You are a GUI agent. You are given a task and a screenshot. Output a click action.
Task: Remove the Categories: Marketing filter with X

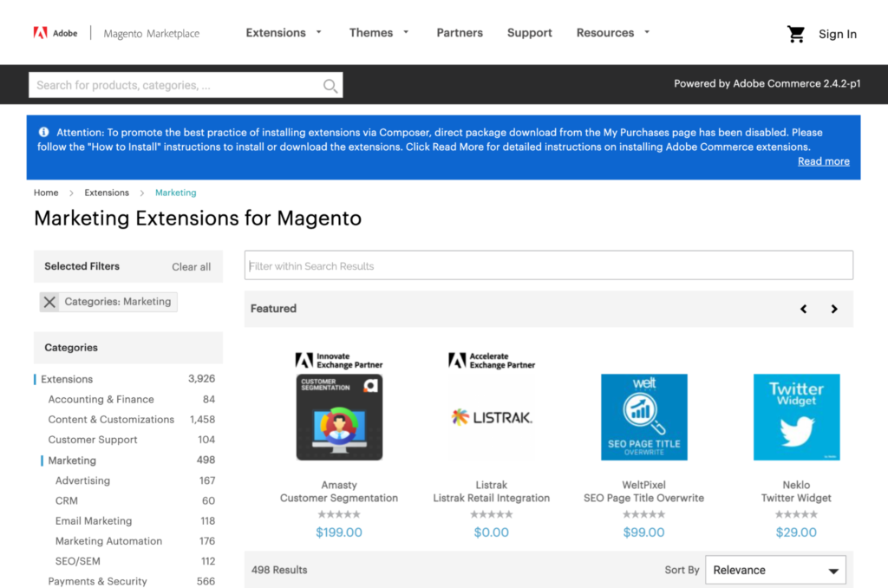tap(49, 302)
